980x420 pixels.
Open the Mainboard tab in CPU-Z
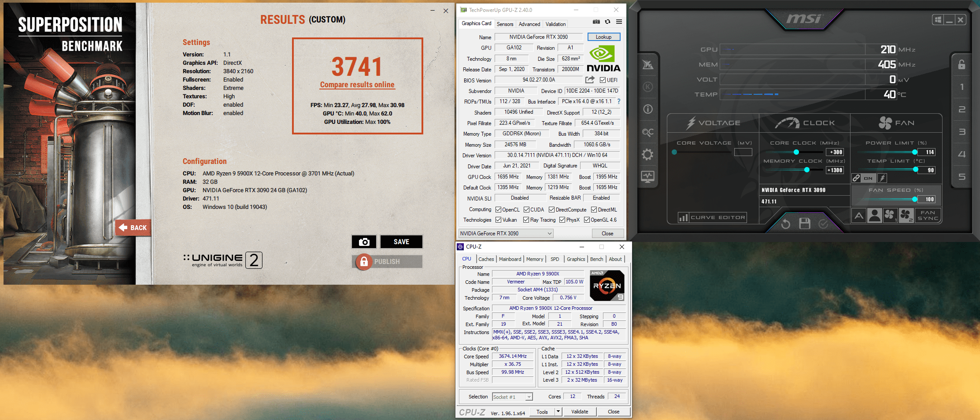pyautogui.click(x=510, y=259)
